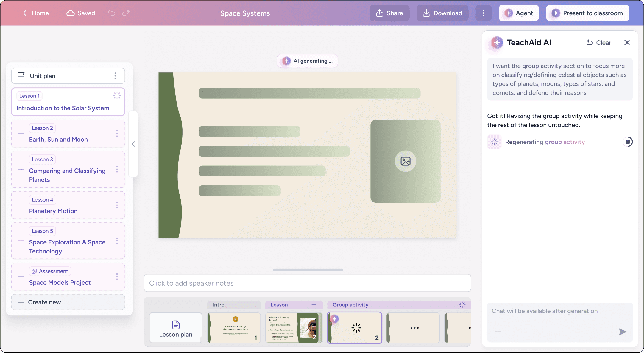Click the send message arrow icon
This screenshot has width=644, height=353.
click(623, 332)
